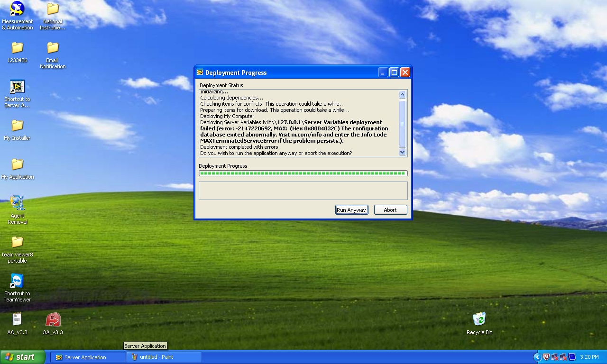Click the 3:20 PM taskbar clock
The image size is (607, 364).
[589, 357]
